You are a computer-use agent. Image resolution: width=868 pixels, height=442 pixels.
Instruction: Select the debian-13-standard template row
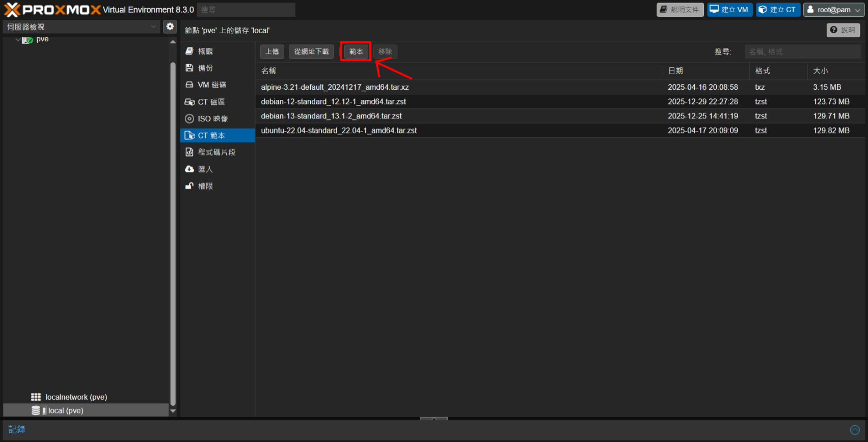tap(331, 116)
